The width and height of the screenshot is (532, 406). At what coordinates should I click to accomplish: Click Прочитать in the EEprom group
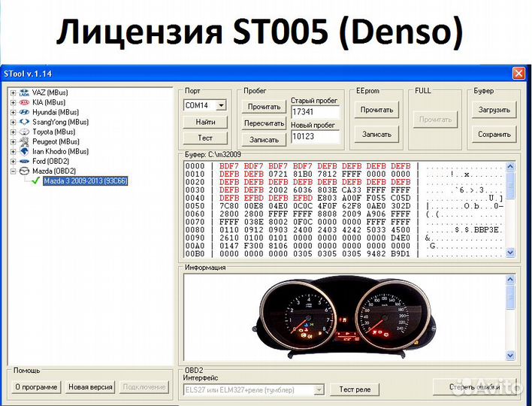[376, 110]
